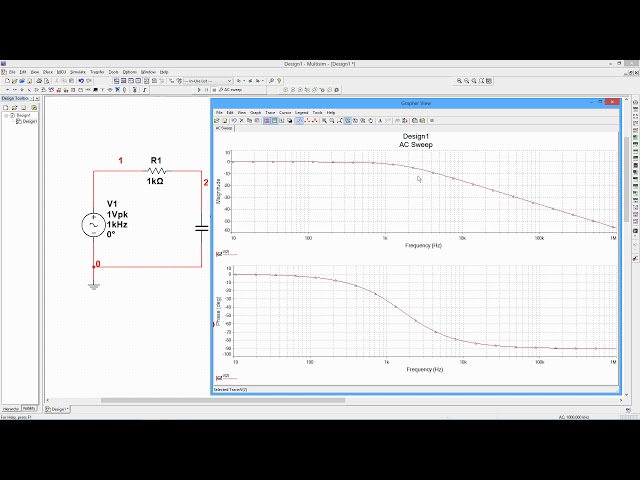The height and width of the screenshot is (480, 640).
Task: Click the Design1 AC Sweep graph title
Action: (416, 140)
